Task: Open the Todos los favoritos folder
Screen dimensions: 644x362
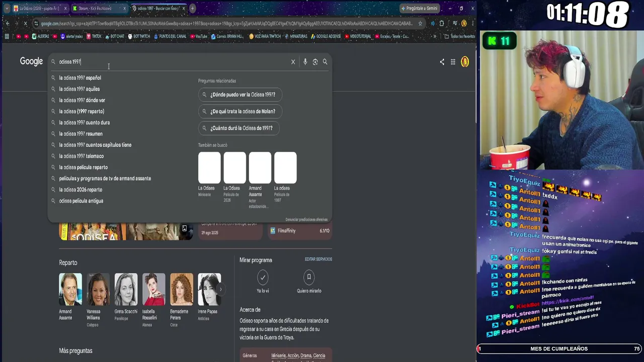Action: (460, 36)
